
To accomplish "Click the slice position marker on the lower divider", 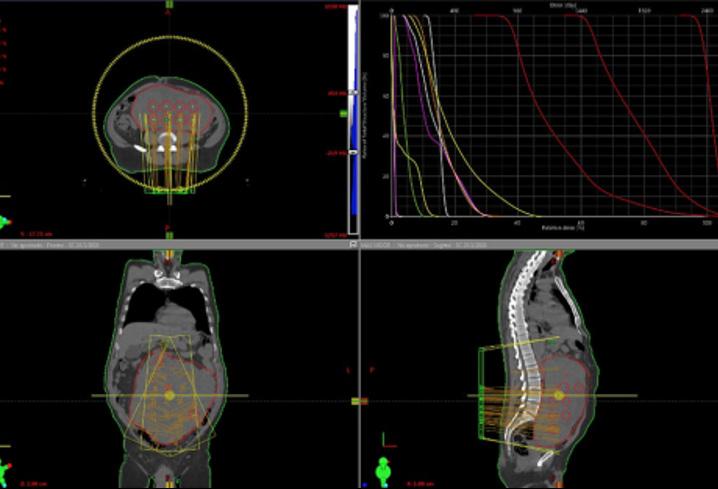I will 359,402.
